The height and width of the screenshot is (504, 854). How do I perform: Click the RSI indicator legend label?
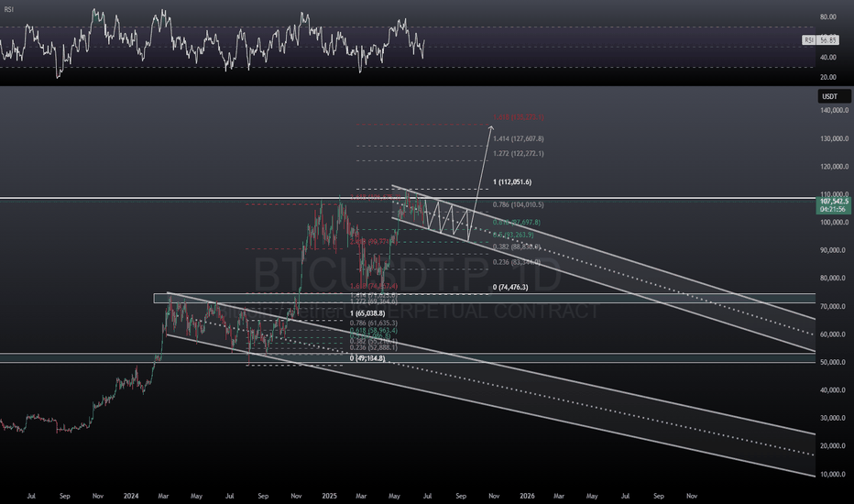tap(9, 10)
